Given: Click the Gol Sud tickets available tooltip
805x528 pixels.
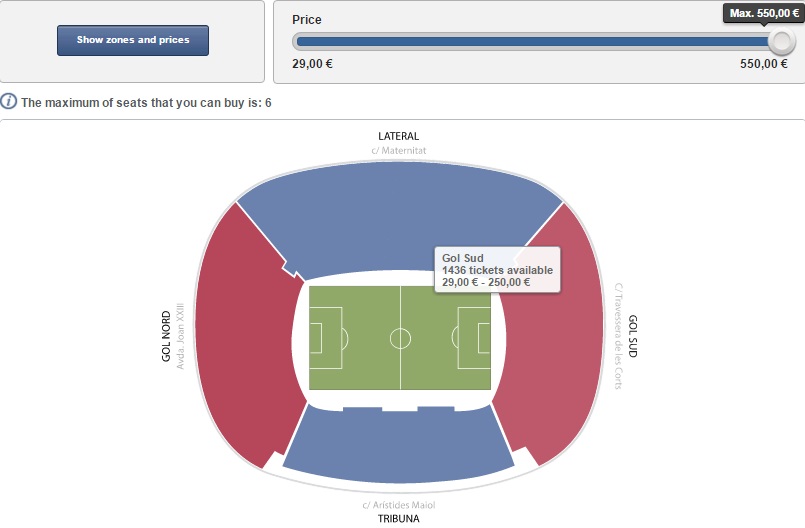Looking at the screenshot, I should 497,270.
